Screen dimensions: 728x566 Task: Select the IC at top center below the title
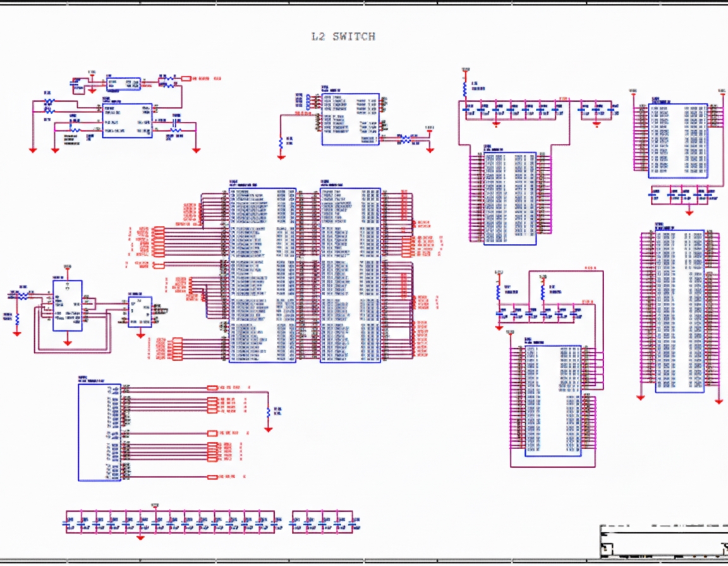point(351,119)
